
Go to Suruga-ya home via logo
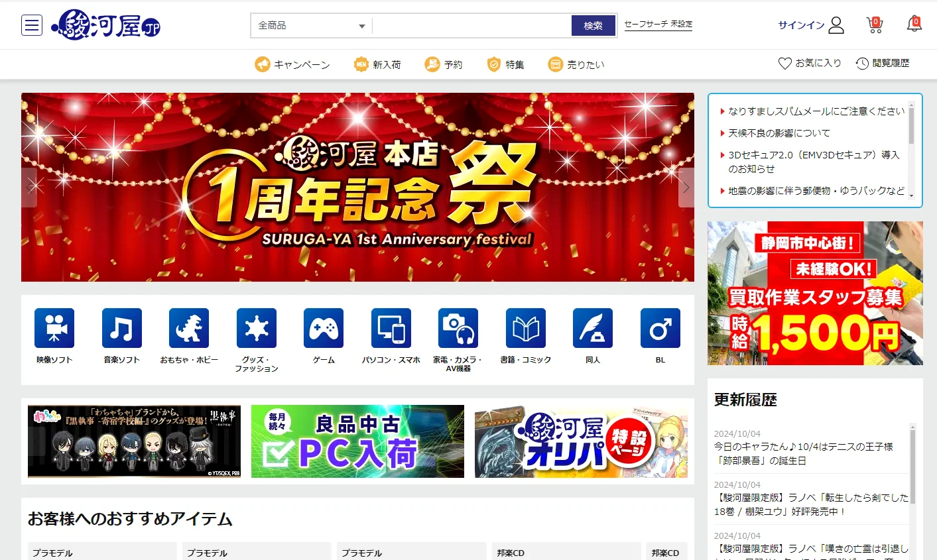[x=106, y=25]
